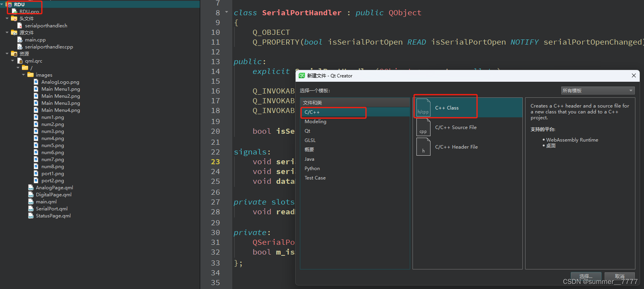The width and height of the screenshot is (644, 289).
Task: Select the Modeling category
Action: (355, 122)
